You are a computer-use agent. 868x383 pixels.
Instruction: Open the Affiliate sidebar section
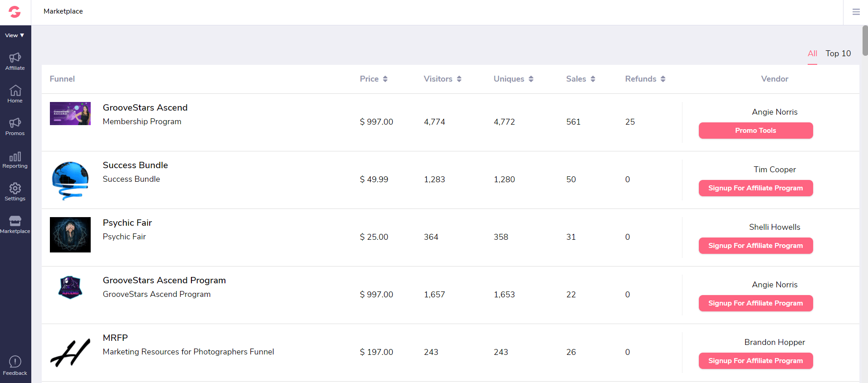15,62
